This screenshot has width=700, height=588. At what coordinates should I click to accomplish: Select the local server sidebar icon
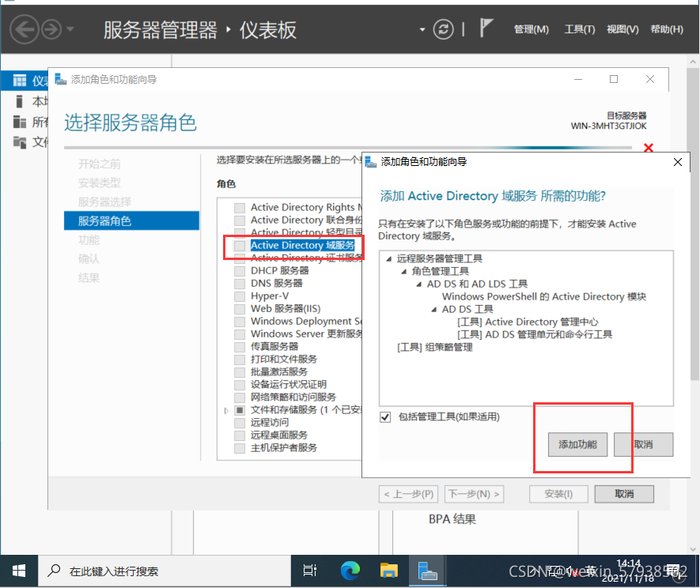pos(19,101)
